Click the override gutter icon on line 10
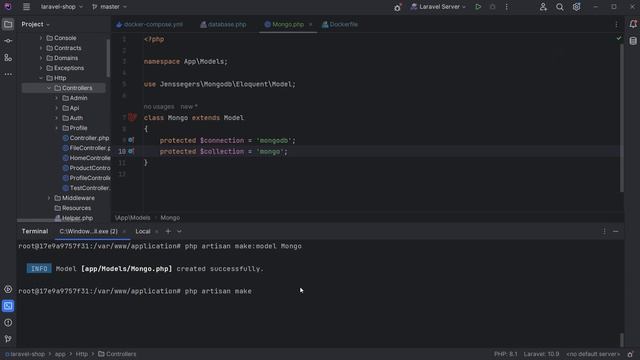The width and height of the screenshot is (640, 360). click(131, 151)
